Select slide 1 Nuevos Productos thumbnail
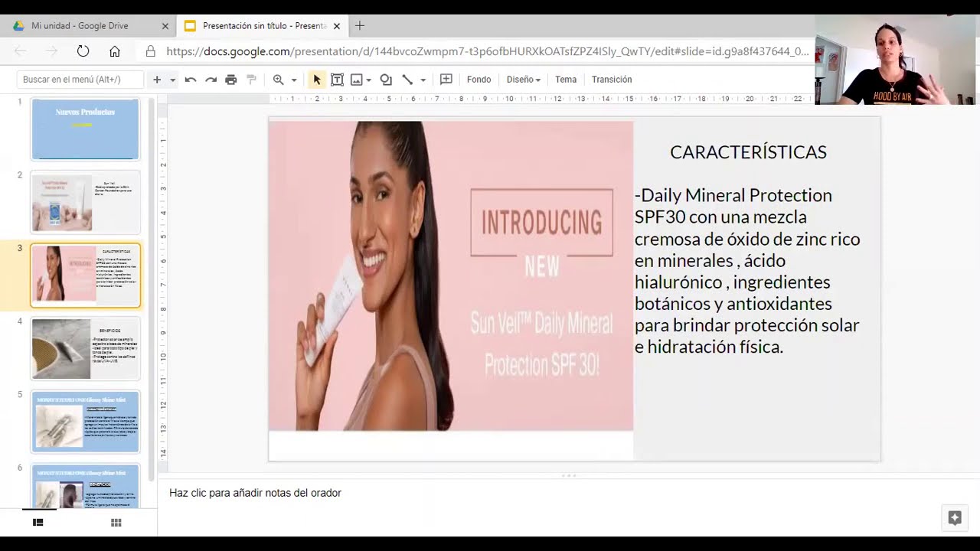Screen dimensions: 980x551 pos(85,129)
